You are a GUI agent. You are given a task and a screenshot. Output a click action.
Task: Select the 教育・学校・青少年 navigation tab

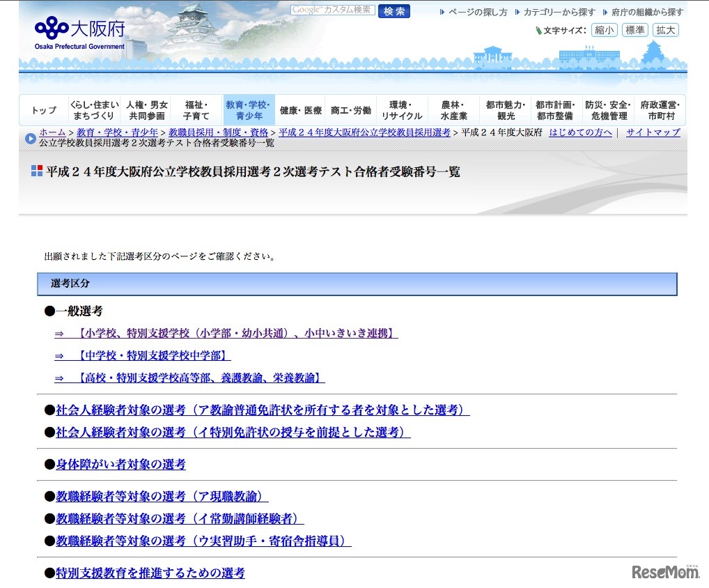point(249,110)
